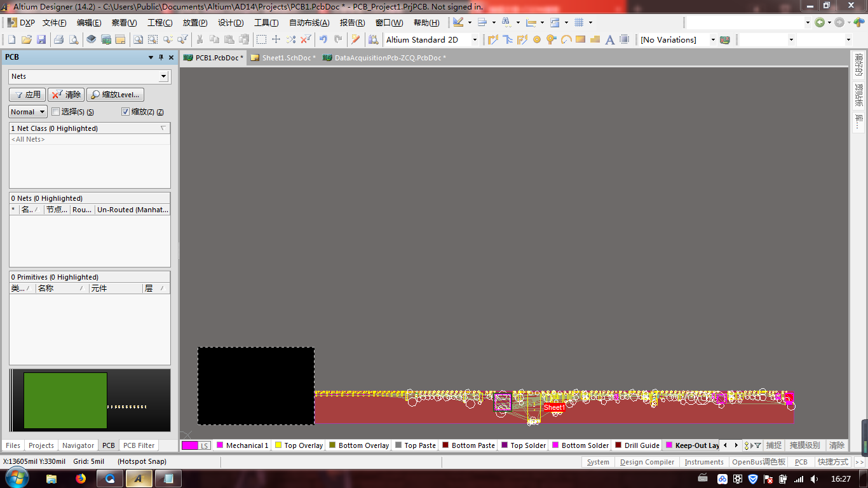Enable the 选择(S) checkbox
Image resolution: width=868 pixels, height=488 pixels.
click(56, 112)
